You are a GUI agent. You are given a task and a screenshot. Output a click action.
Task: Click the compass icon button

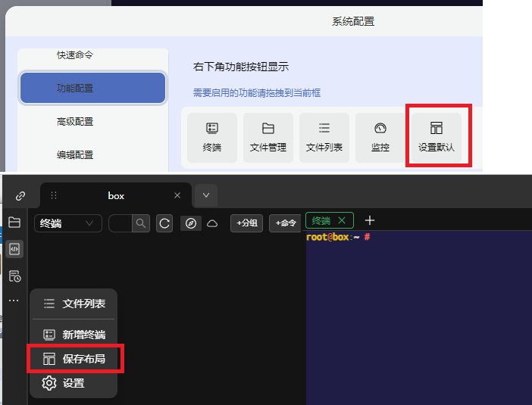pos(191,223)
